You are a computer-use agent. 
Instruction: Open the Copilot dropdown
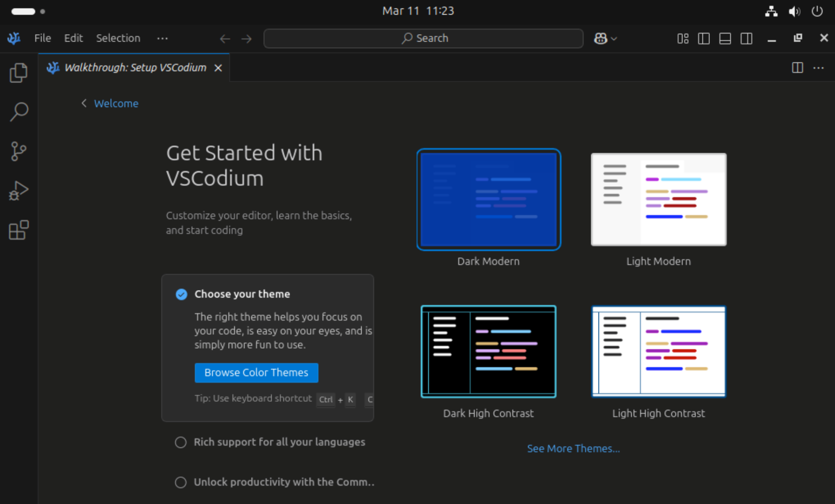(605, 38)
